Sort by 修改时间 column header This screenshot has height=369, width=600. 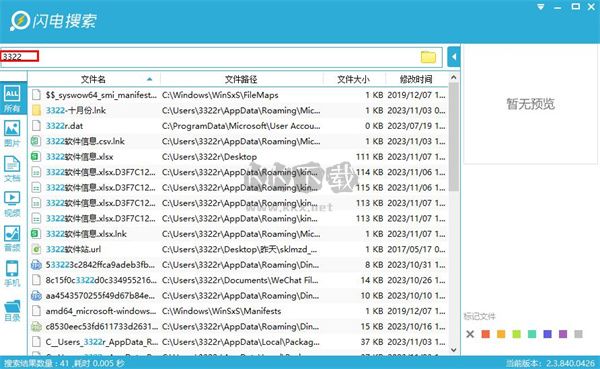click(416, 79)
